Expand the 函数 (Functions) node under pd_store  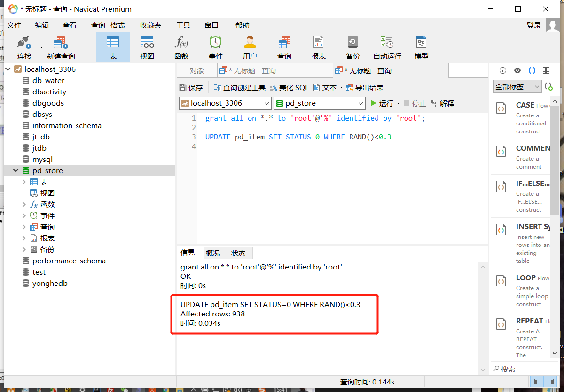tap(24, 205)
